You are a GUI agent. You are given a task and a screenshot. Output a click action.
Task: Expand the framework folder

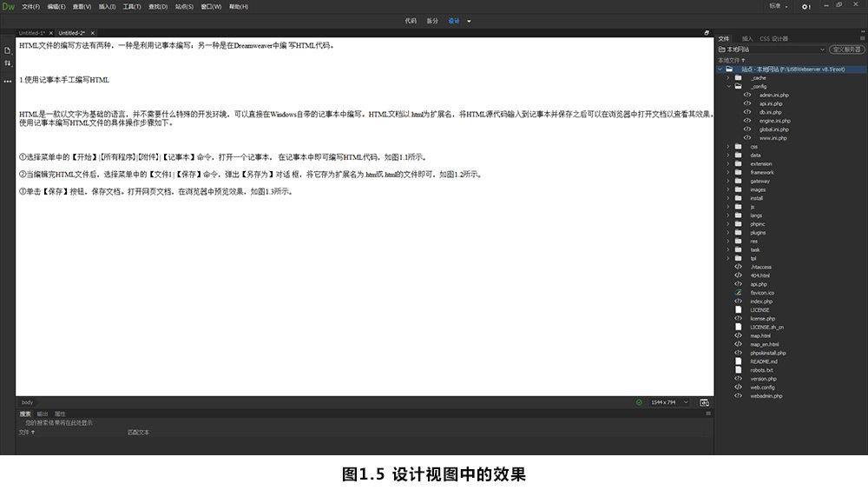point(728,172)
